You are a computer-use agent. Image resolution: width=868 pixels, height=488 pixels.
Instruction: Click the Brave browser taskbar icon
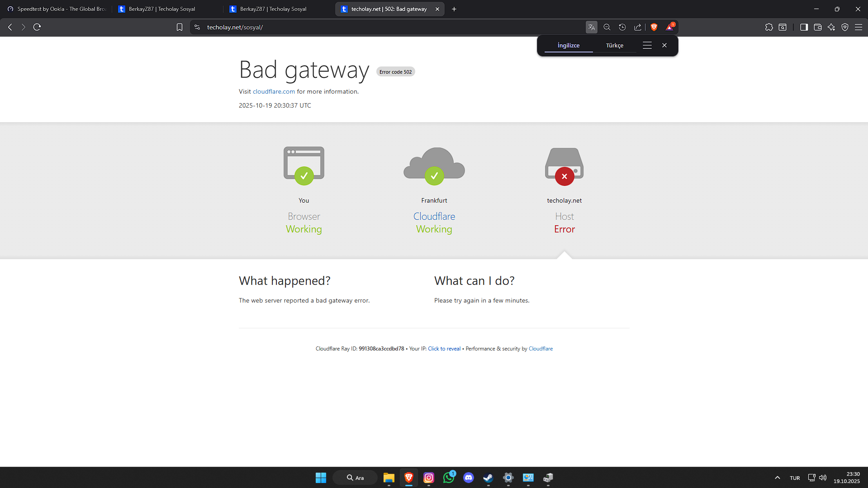tap(409, 478)
